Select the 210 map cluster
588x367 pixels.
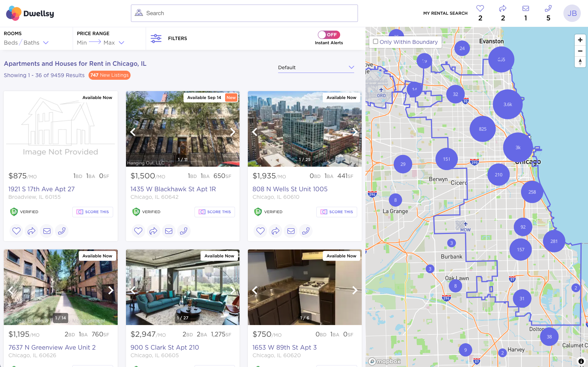[x=499, y=175]
